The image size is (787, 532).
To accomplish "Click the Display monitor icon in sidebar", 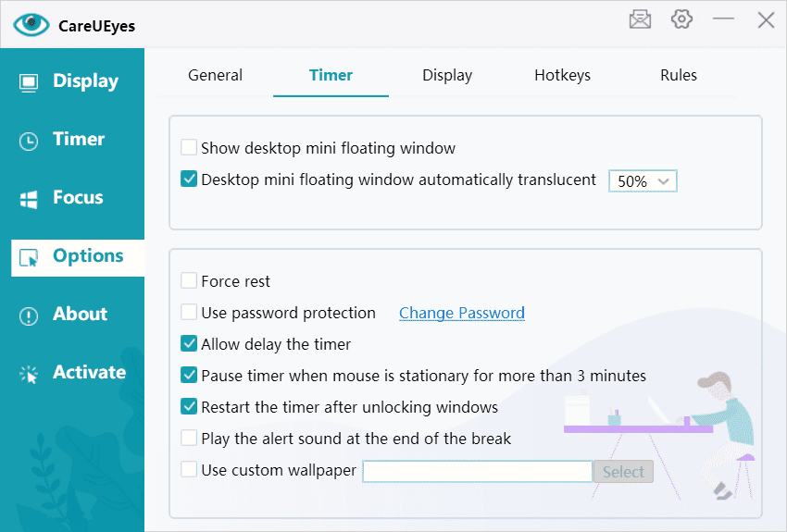I will (x=29, y=82).
